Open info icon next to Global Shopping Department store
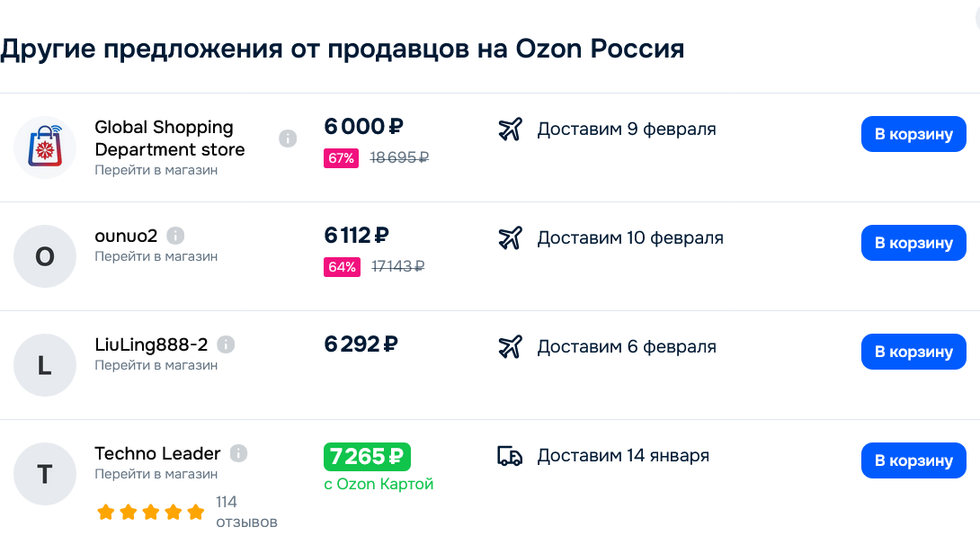Image resolution: width=980 pixels, height=554 pixels. (288, 138)
